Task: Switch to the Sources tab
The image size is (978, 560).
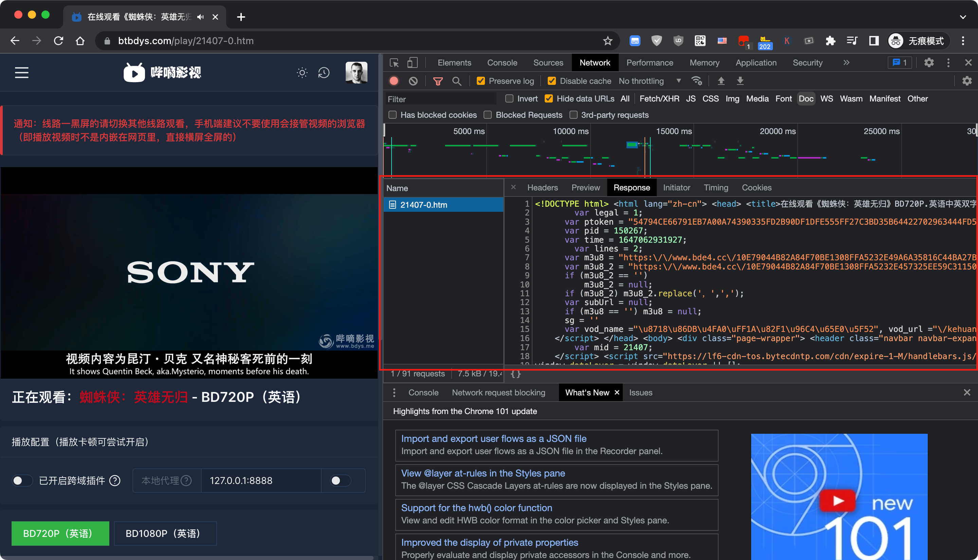Action: pos(548,63)
